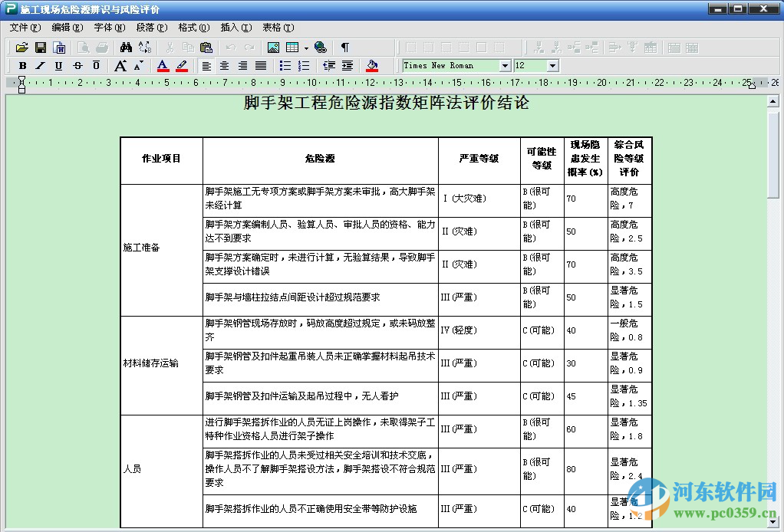
Task: Open a document with the Open folder icon
Action: [x=21, y=47]
